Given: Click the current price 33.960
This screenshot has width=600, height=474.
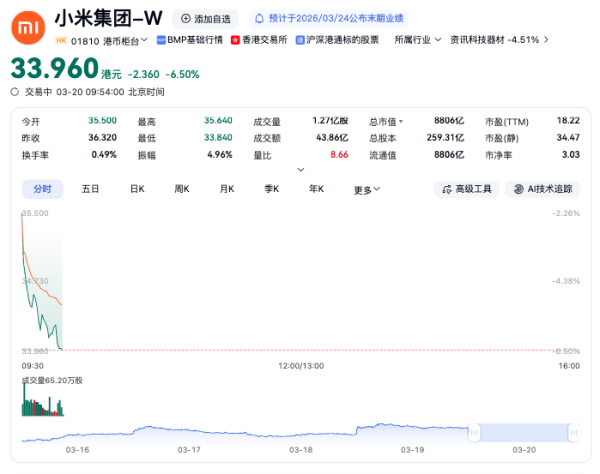Looking at the screenshot, I should (55, 68).
